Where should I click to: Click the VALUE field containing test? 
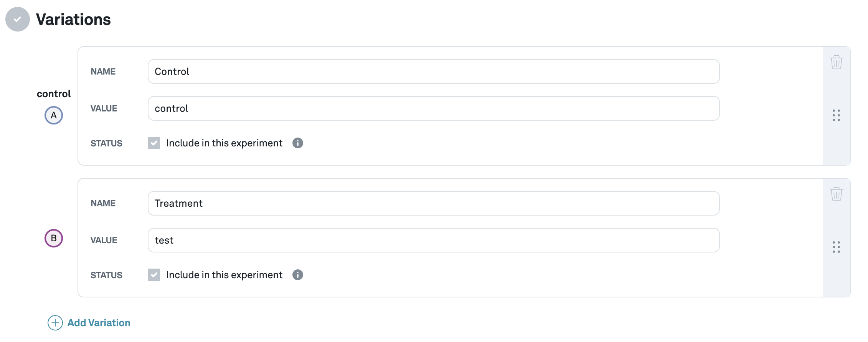tap(433, 240)
